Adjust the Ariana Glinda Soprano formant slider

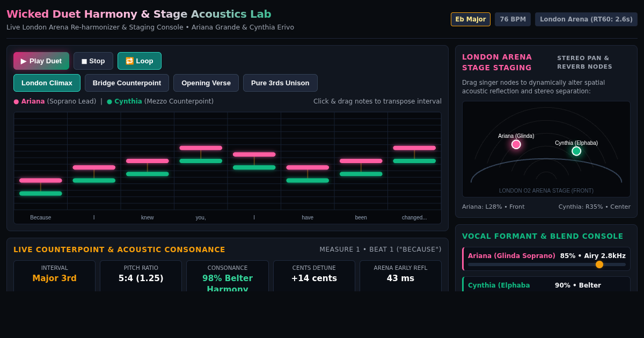pos(547,264)
